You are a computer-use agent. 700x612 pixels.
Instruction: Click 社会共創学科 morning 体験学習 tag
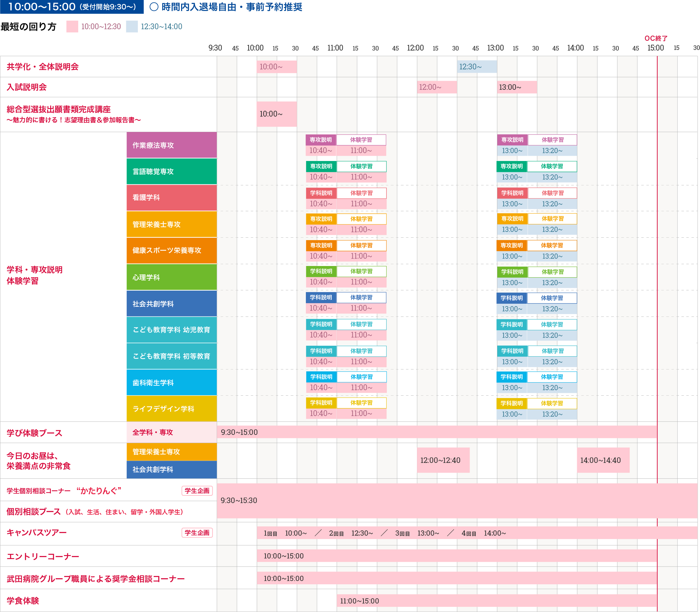click(361, 297)
